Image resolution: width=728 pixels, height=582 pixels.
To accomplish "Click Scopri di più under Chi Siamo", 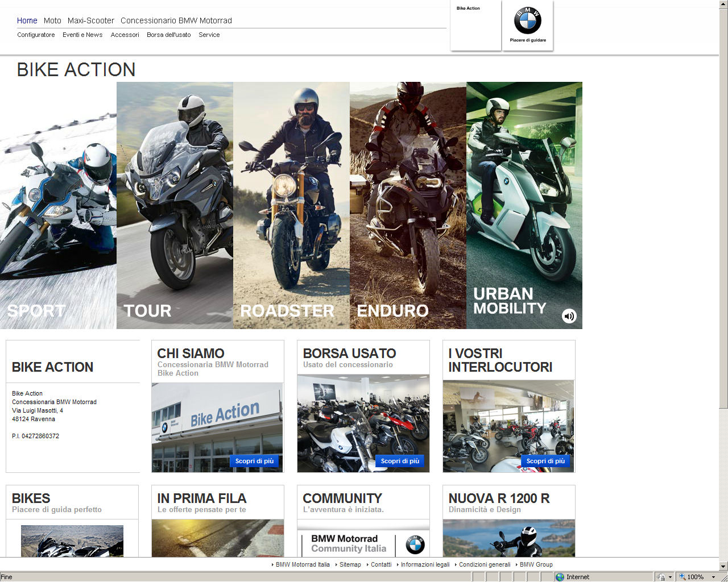I will (254, 461).
